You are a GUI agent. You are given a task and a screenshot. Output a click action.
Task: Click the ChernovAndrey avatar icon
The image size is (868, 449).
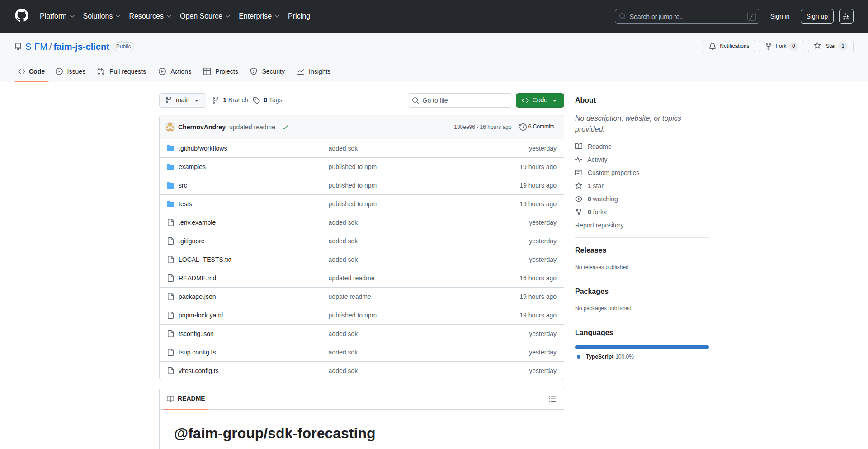(170, 127)
